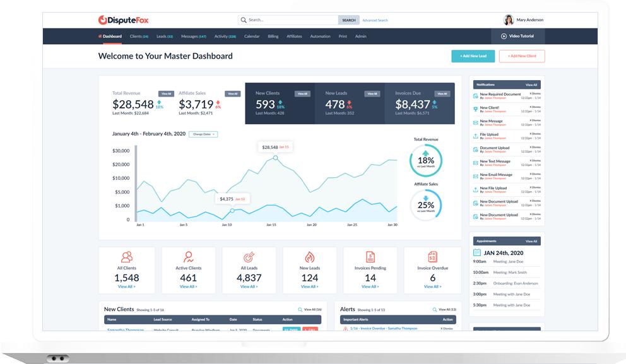Open the Advanced Search link
Image resolution: width=626 pixels, height=364 pixels.
[x=375, y=20]
